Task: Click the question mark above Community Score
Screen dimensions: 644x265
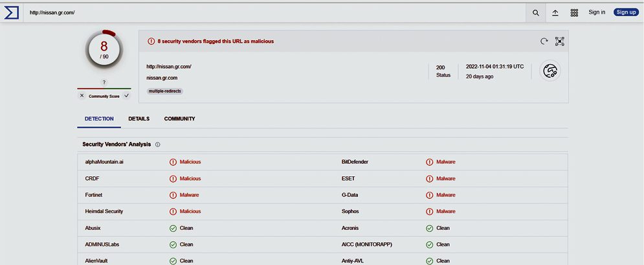Action: (x=104, y=82)
